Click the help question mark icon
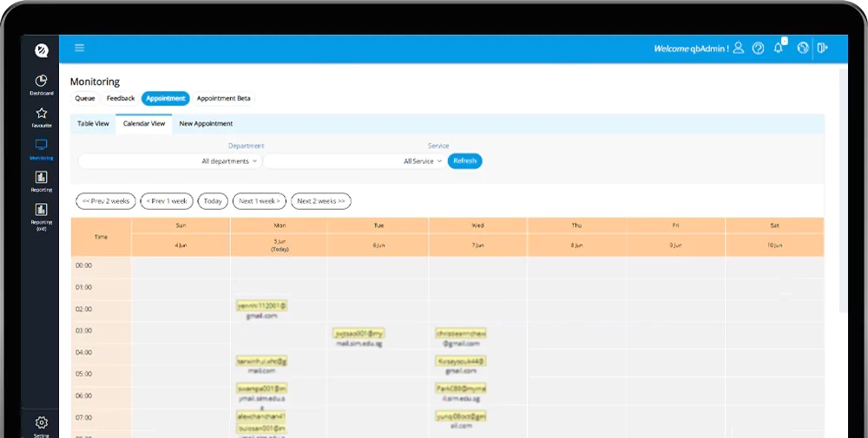The width and height of the screenshot is (868, 438). coord(759,49)
